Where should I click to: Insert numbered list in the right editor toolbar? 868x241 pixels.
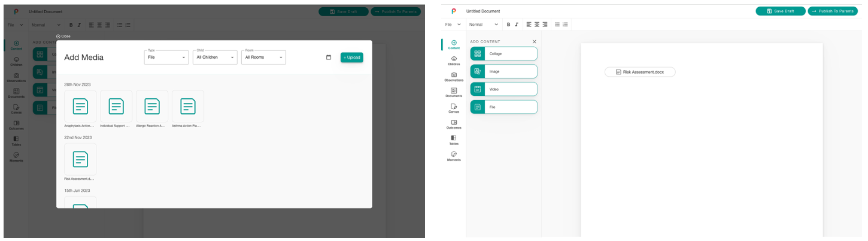click(565, 25)
